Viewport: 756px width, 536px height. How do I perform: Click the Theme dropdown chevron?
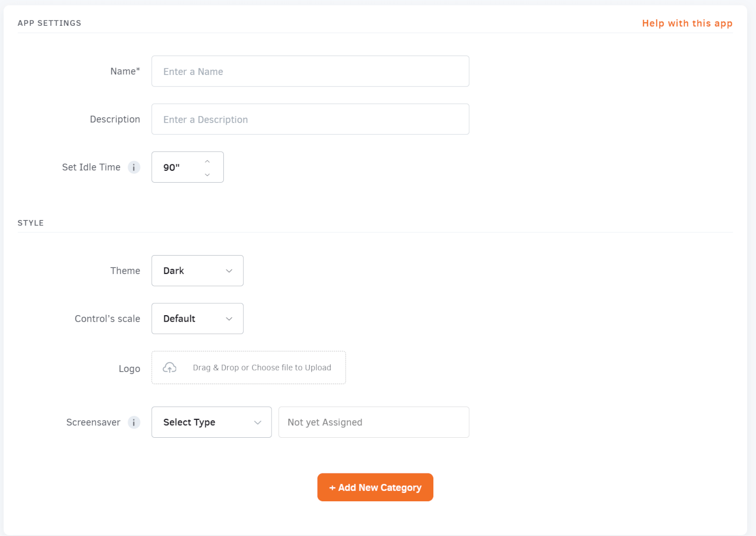coord(229,271)
